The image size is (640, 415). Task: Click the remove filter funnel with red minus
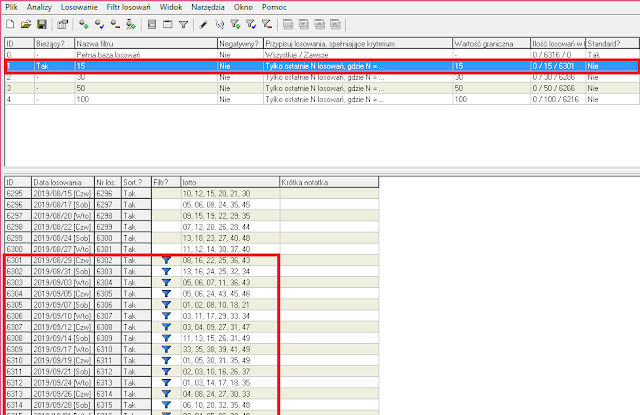pos(267,24)
